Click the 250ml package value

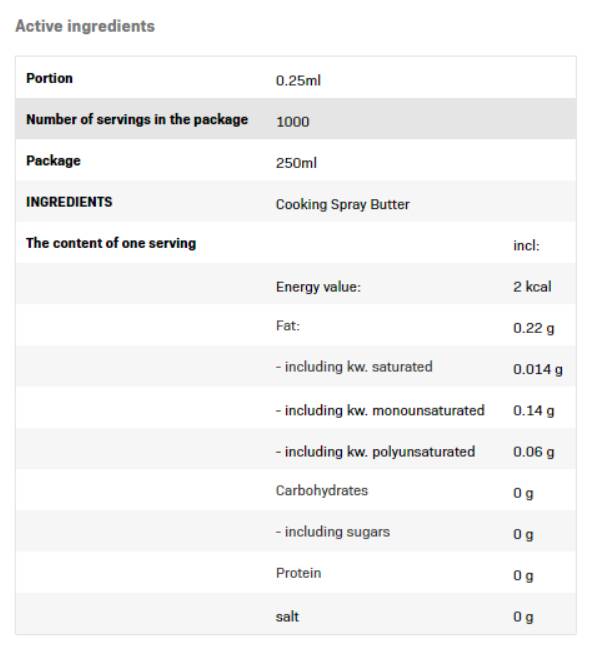pyautogui.click(x=296, y=163)
